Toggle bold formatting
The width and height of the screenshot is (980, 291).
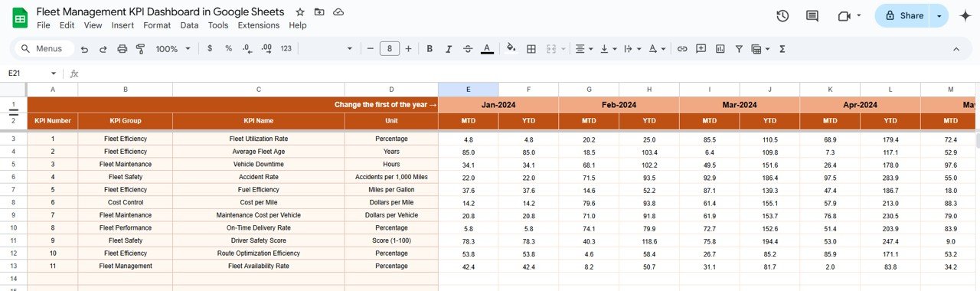click(430, 48)
